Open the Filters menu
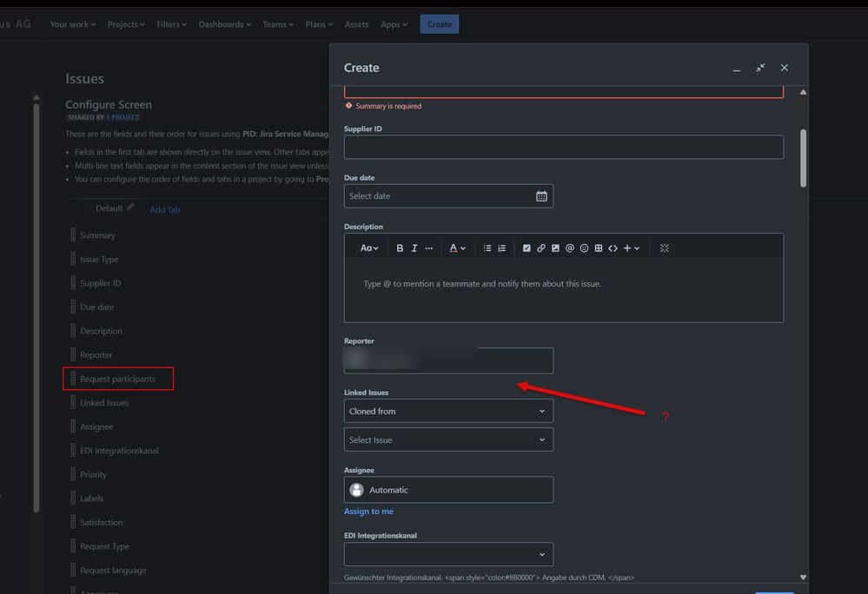The image size is (868, 594). 172,24
